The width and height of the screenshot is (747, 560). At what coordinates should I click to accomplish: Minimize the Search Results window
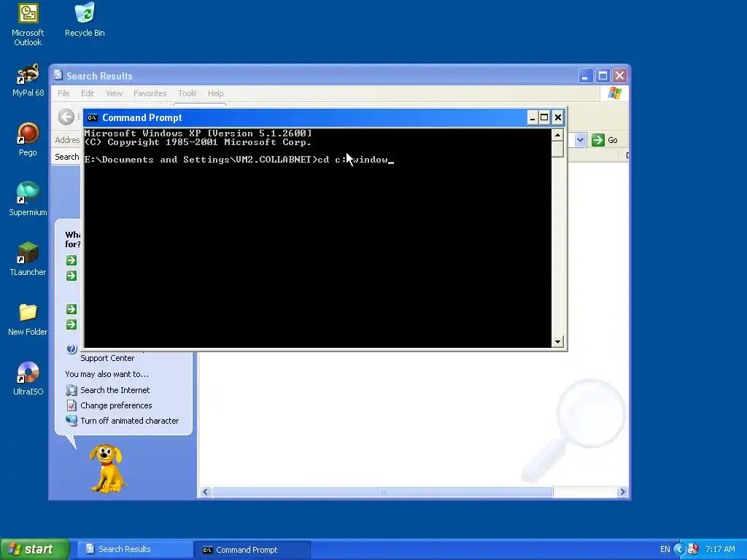pos(586,76)
